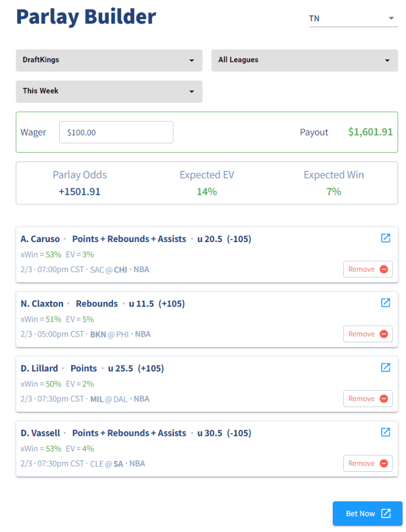Open the This Week timeframe dropdown
Viewport: 406px width, 532px height.
click(x=109, y=91)
